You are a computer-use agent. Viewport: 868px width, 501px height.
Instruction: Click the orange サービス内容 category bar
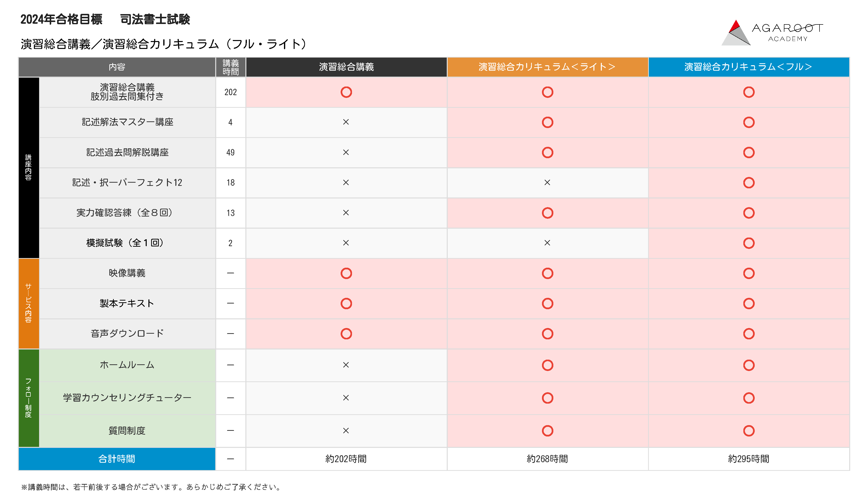point(29,304)
